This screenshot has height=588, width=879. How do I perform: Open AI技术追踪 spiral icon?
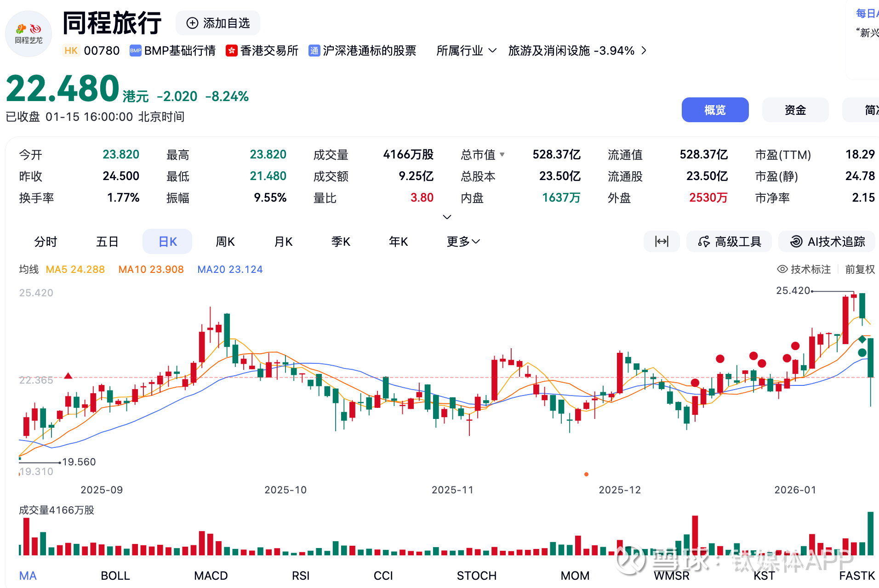[796, 242]
